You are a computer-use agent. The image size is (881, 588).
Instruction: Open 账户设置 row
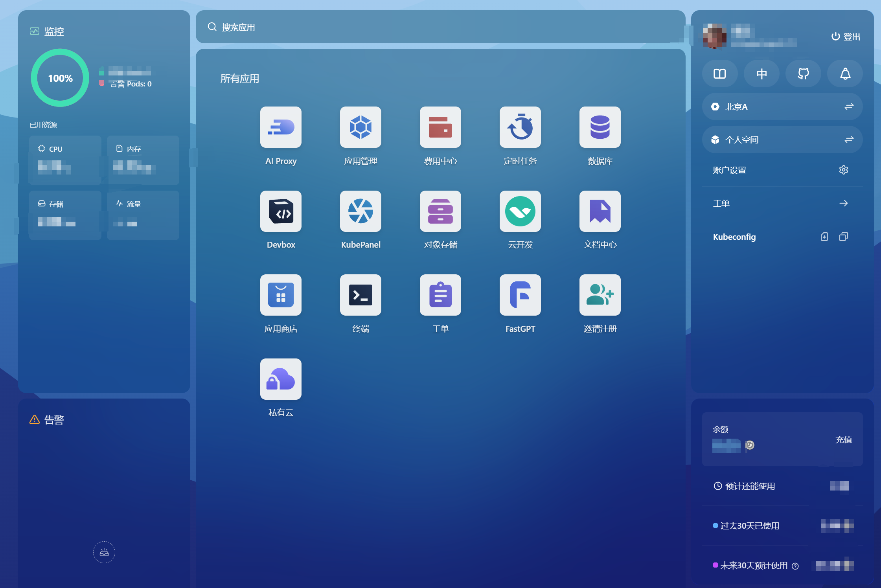tap(782, 170)
